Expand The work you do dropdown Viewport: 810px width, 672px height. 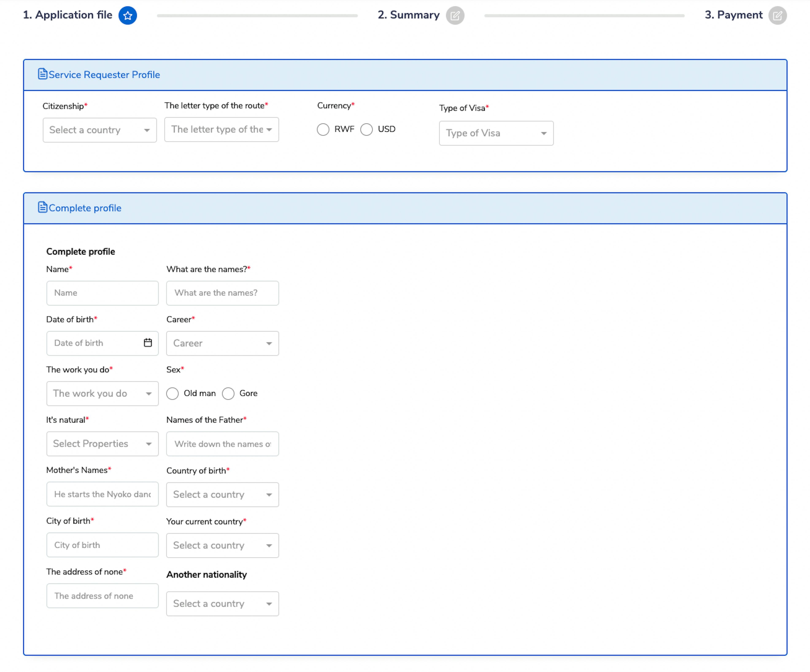point(103,394)
